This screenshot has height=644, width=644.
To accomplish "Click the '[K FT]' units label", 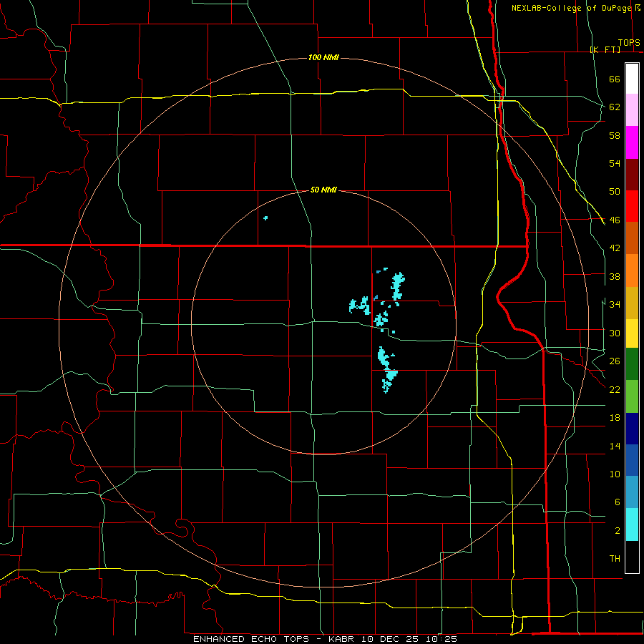I will coord(605,49).
